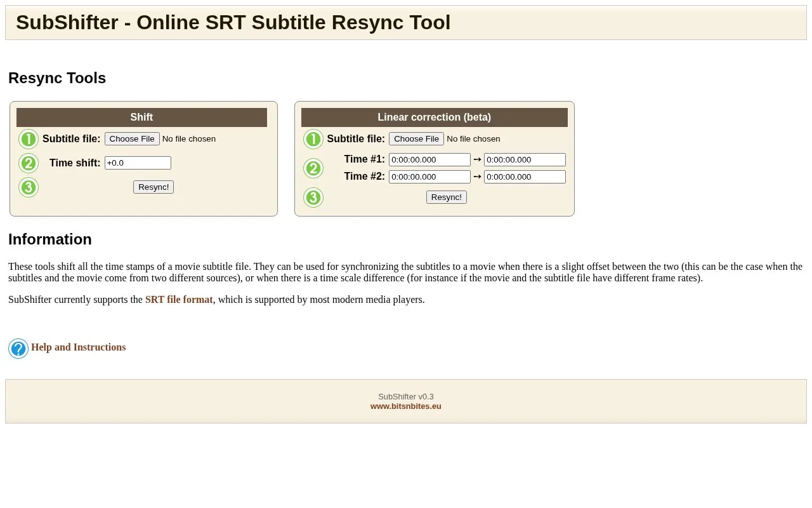Choose a subtitle file for Linear correction
Viewport: 812px width, 508px height.
click(x=417, y=139)
